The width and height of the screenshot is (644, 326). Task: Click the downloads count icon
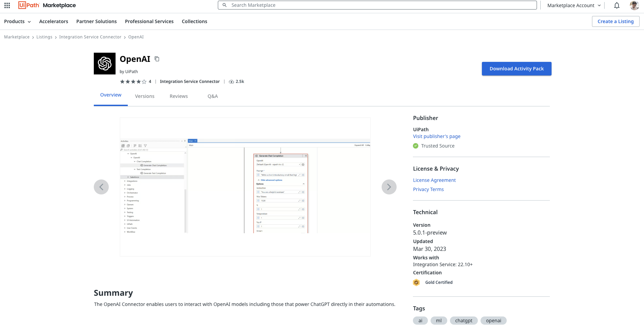tap(231, 82)
